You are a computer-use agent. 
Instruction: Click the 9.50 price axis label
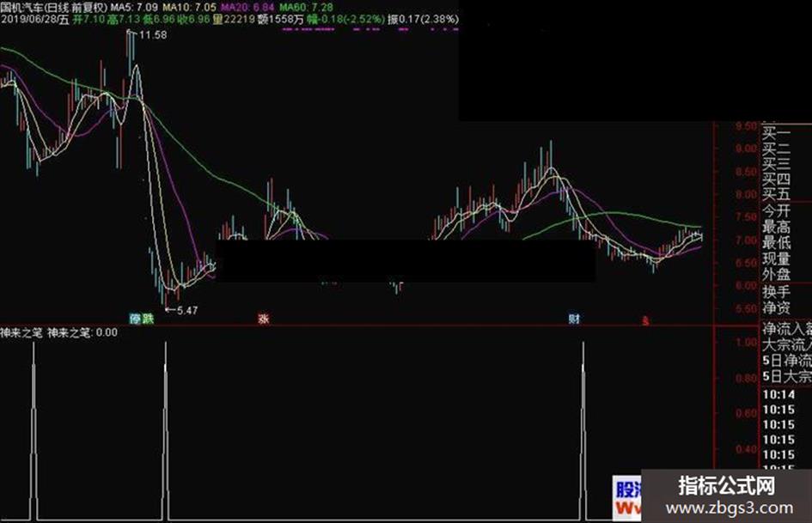point(746,126)
